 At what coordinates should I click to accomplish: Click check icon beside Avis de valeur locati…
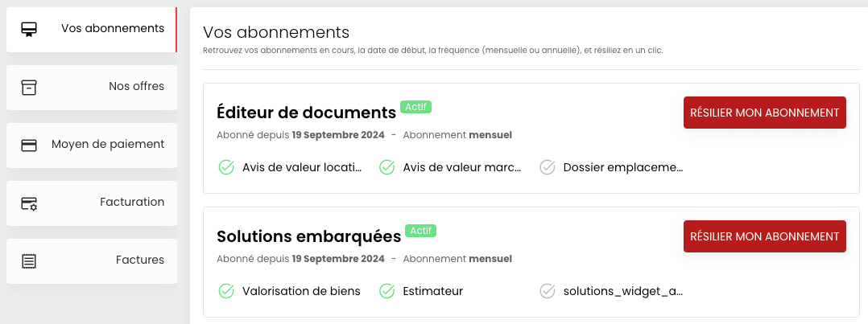point(225,167)
